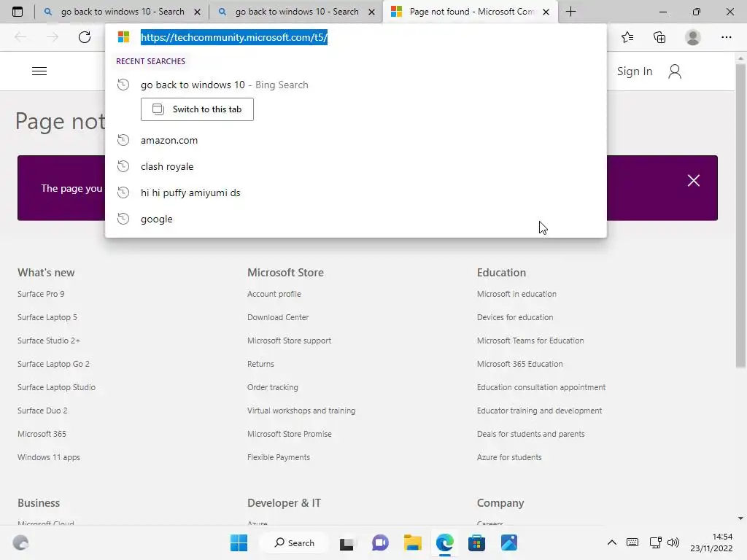747x560 pixels.
Task: Open the hamburger menu on the page
Action: [x=39, y=71]
